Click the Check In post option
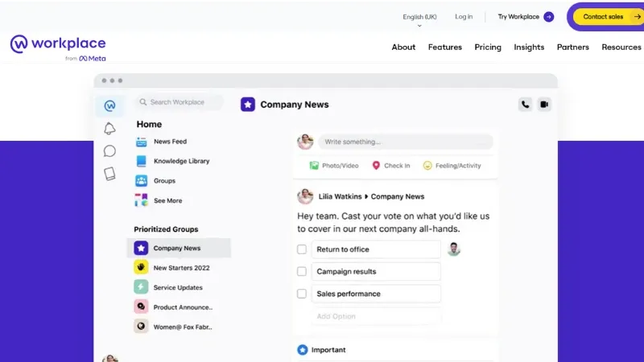This screenshot has width=644, height=362. pyautogui.click(x=391, y=166)
